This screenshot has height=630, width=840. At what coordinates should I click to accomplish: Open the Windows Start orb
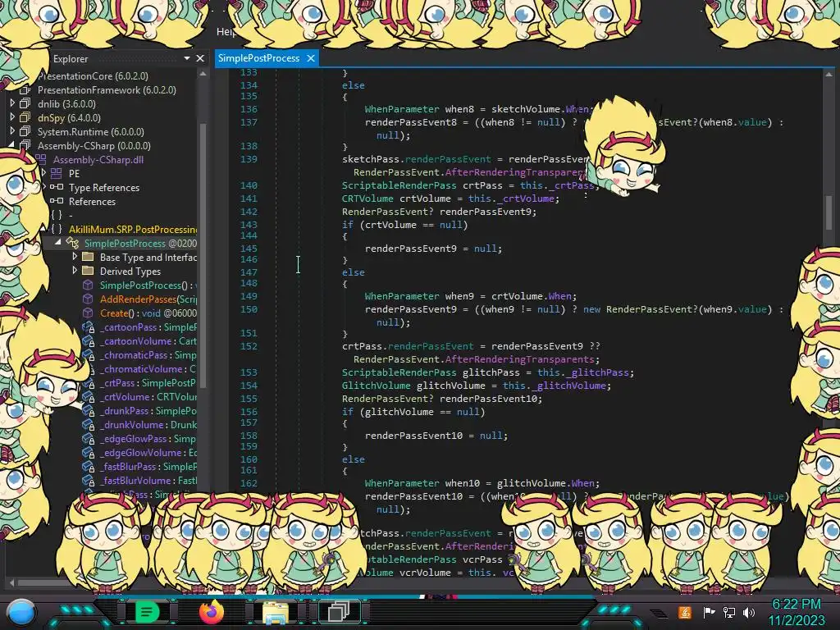(x=21, y=612)
